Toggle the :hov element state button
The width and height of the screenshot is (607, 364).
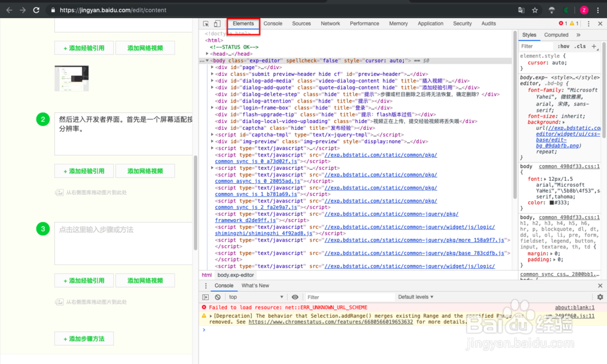(x=563, y=46)
